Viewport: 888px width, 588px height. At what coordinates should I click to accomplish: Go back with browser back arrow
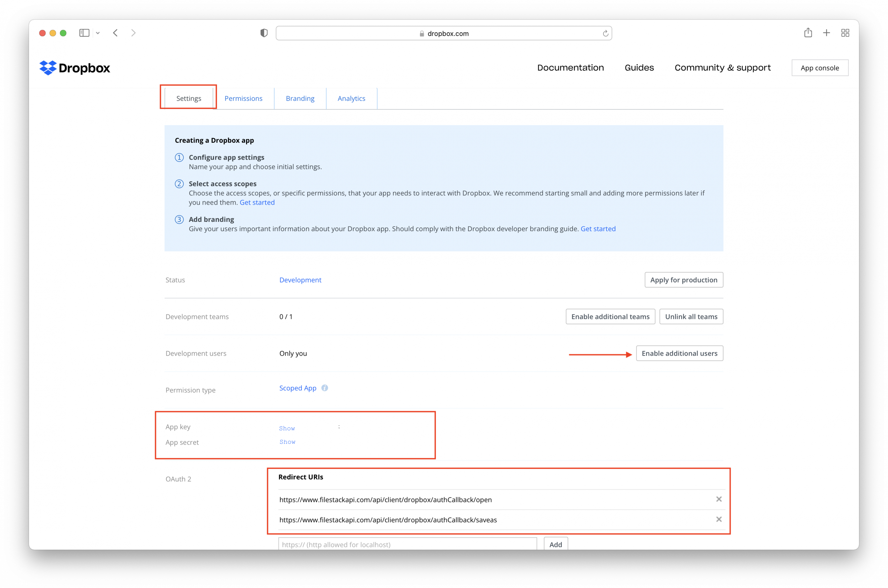[x=116, y=33]
